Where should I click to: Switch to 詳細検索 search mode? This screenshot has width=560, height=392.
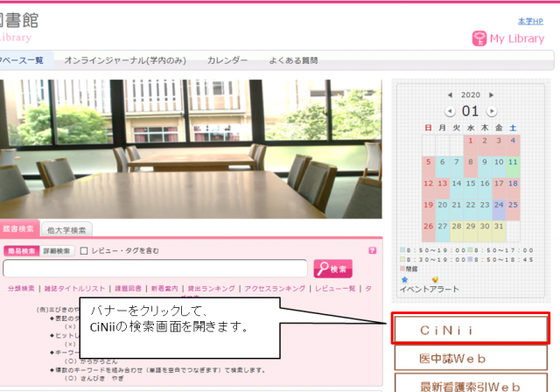point(58,251)
